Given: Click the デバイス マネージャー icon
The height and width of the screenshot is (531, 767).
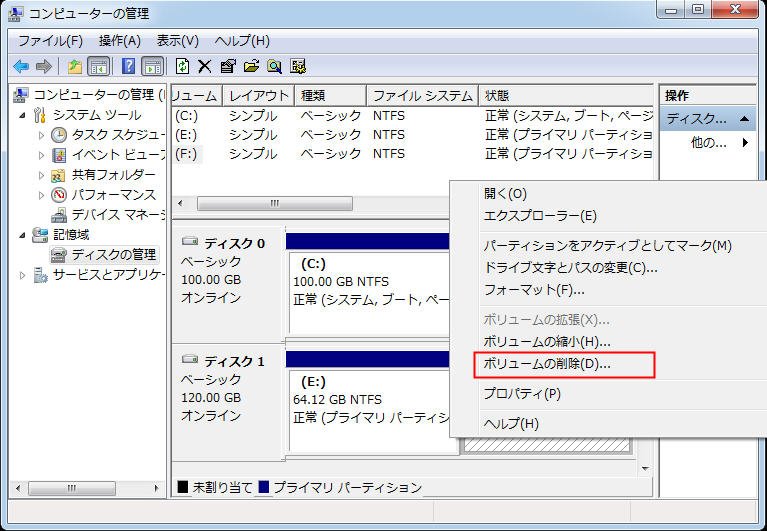Looking at the screenshot, I should pos(59,215).
